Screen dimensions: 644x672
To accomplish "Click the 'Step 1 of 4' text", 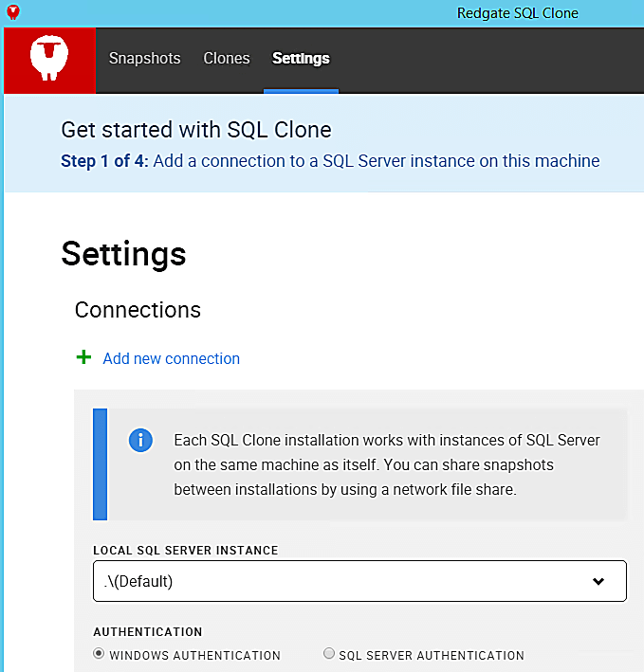I will 104,161.
